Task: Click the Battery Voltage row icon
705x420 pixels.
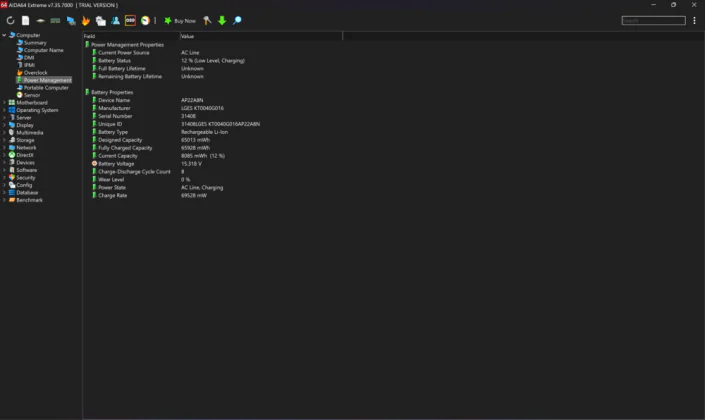Action: coord(94,164)
